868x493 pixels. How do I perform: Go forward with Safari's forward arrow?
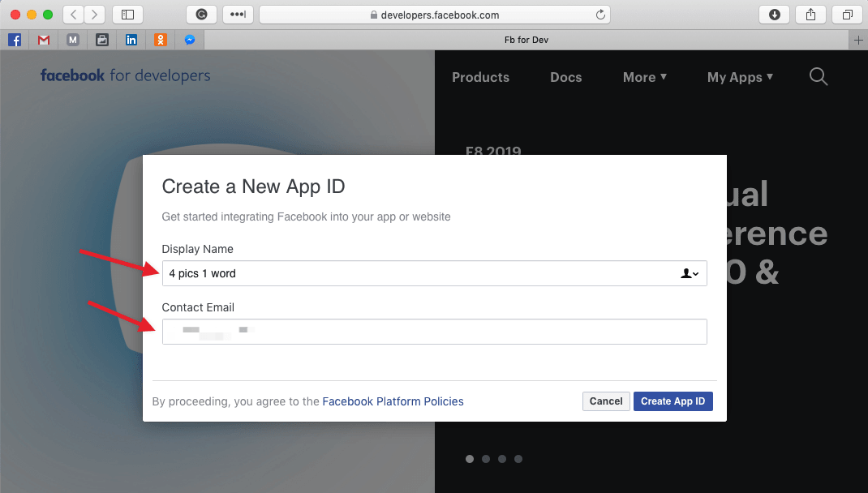click(95, 15)
